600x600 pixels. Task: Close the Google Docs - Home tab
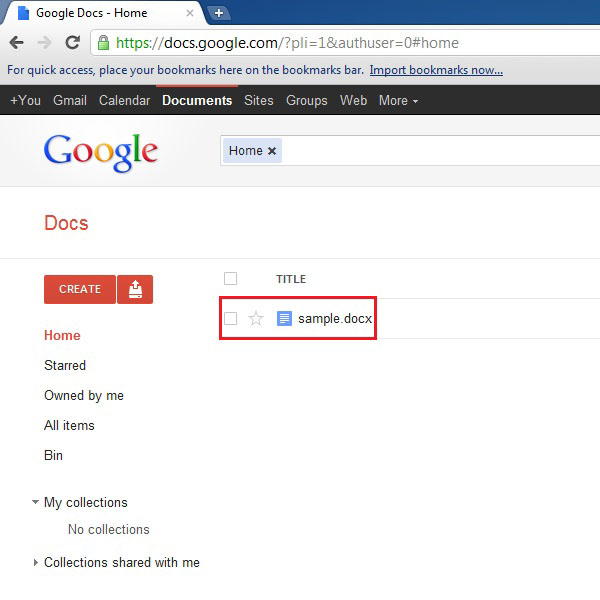[189, 13]
